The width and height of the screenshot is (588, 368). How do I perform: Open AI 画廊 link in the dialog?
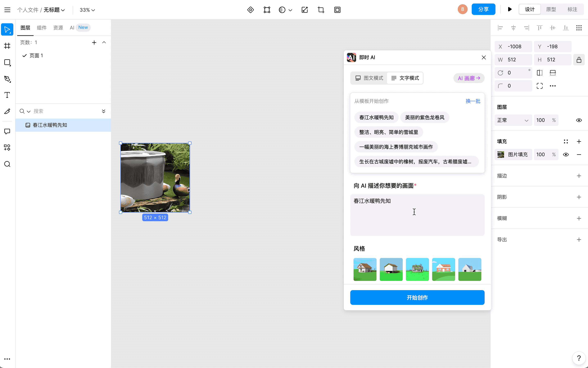[x=468, y=78]
